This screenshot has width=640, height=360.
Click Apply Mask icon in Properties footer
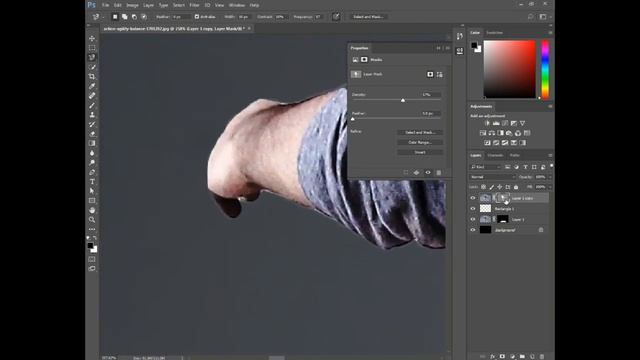pyautogui.click(x=416, y=173)
